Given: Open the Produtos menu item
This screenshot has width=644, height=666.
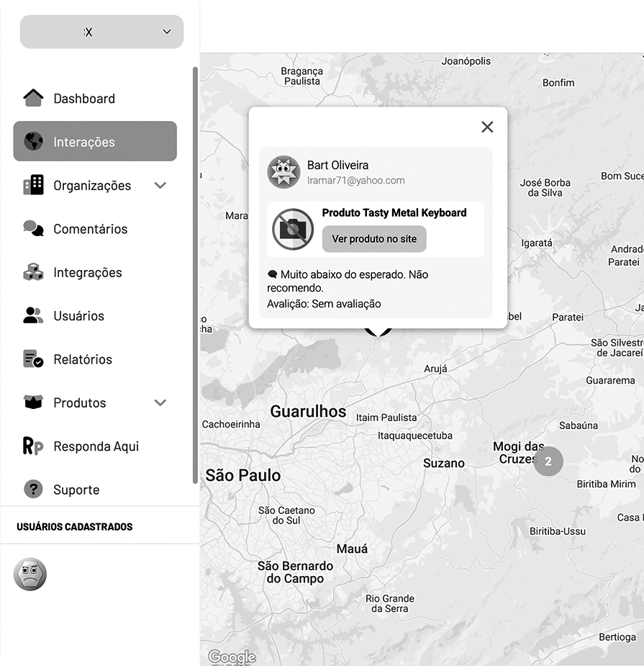Looking at the screenshot, I should [x=79, y=402].
